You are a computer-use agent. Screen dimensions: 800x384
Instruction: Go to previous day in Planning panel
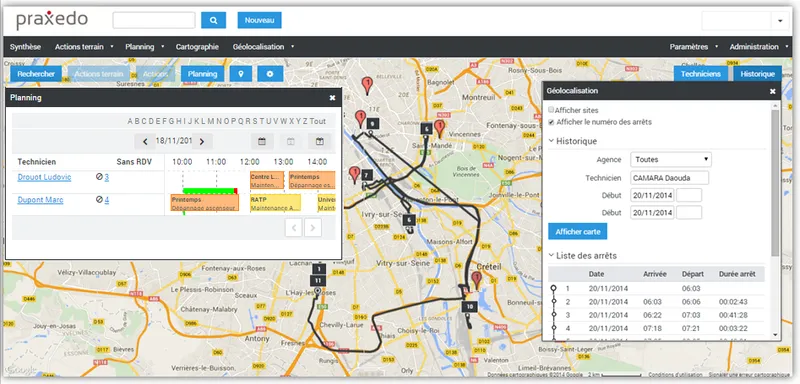[x=145, y=142]
